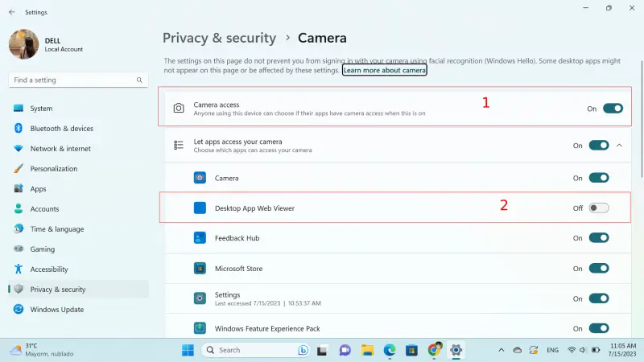Restore down the Settings window
Image resolution: width=644 pixels, height=362 pixels.
coord(609,8)
